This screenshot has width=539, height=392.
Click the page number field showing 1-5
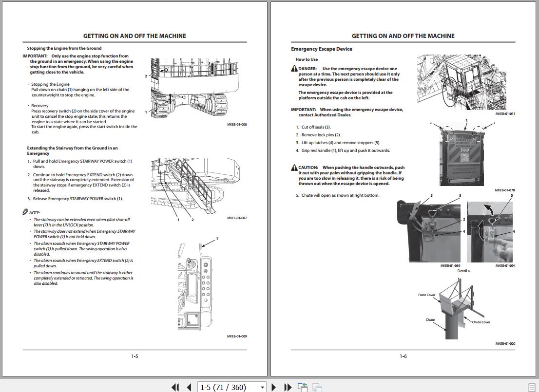tap(227, 387)
